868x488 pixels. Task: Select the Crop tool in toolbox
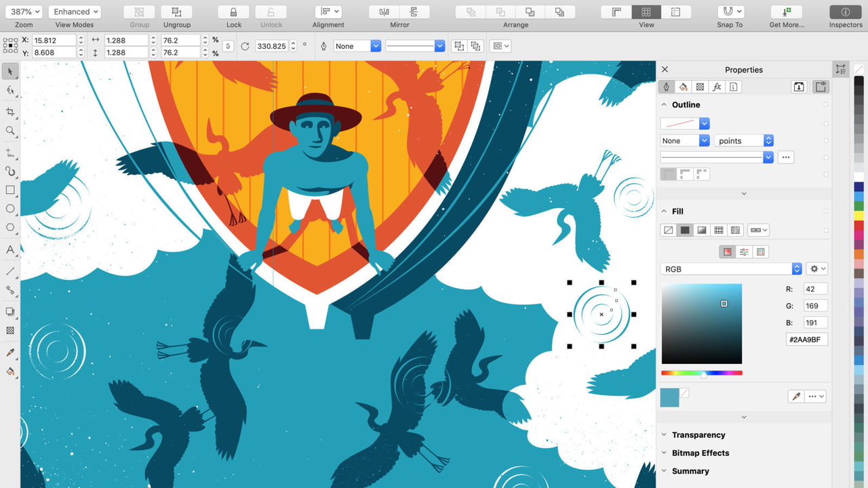coord(10,112)
